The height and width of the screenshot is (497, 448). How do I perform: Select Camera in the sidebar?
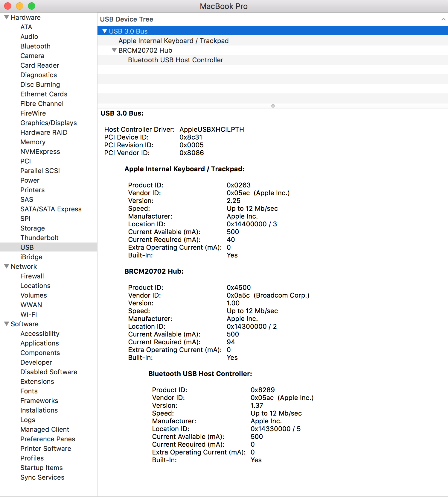pyautogui.click(x=32, y=56)
